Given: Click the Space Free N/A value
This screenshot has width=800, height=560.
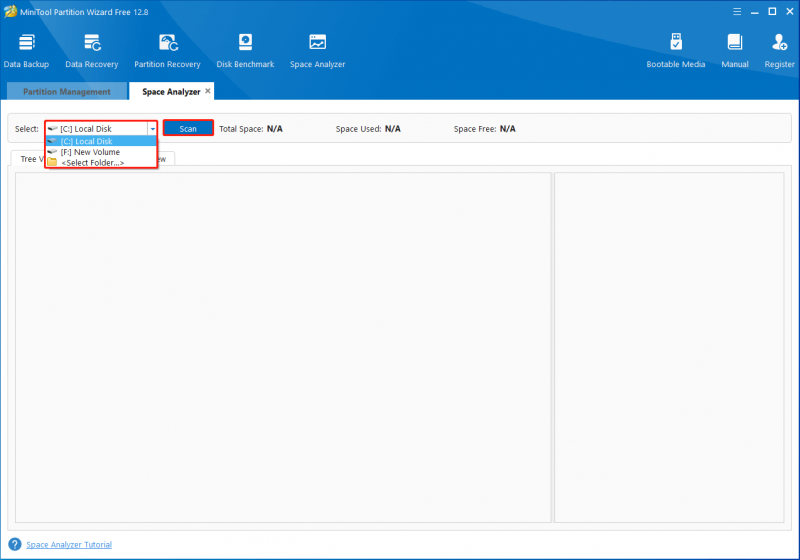Looking at the screenshot, I should (508, 129).
